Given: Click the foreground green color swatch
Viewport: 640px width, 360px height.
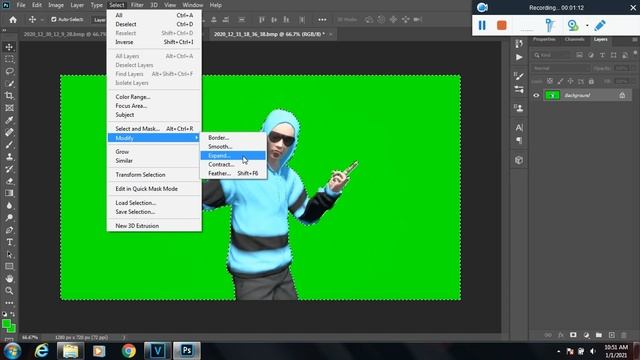Looking at the screenshot, I should (x=6, y=324).
